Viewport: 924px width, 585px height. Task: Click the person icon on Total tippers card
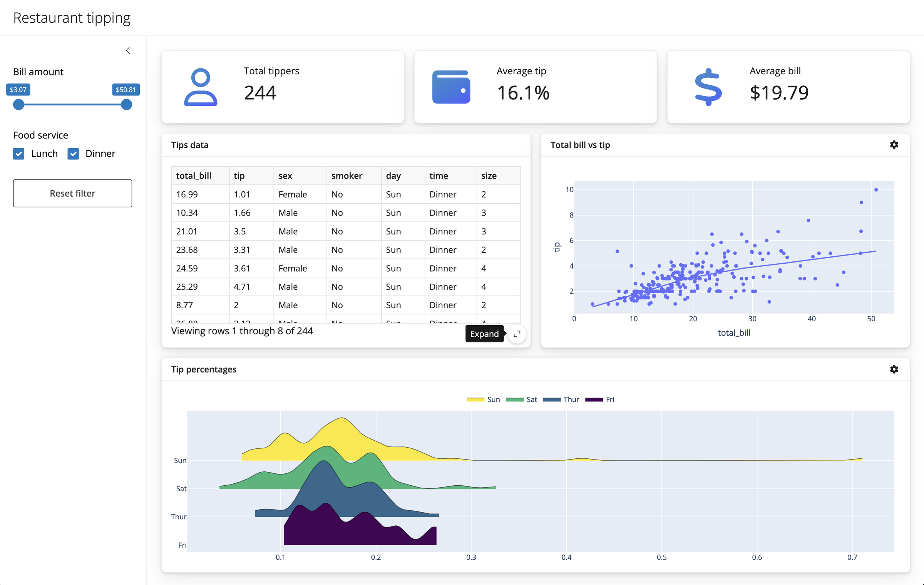point(200,87)
